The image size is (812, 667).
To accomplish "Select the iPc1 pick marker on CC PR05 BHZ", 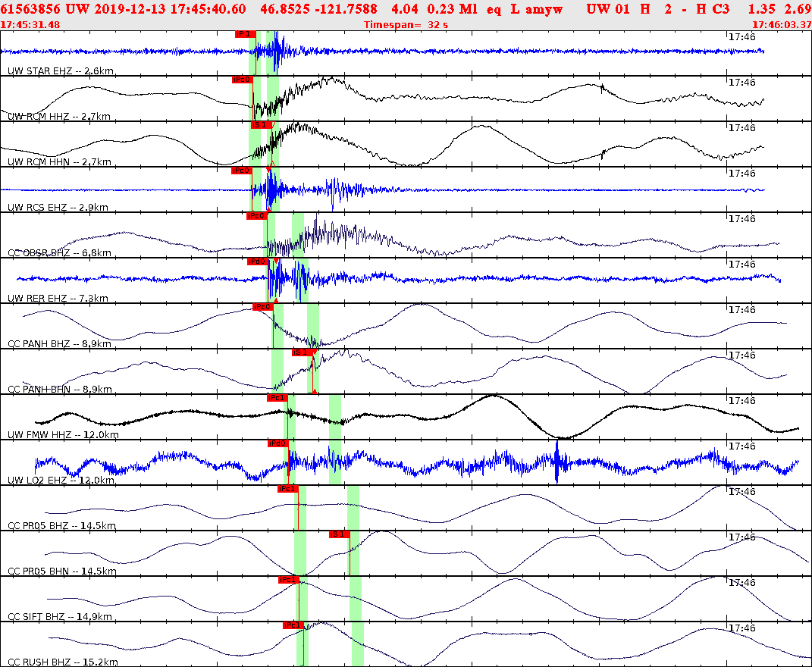I will (x=287, y=489).
